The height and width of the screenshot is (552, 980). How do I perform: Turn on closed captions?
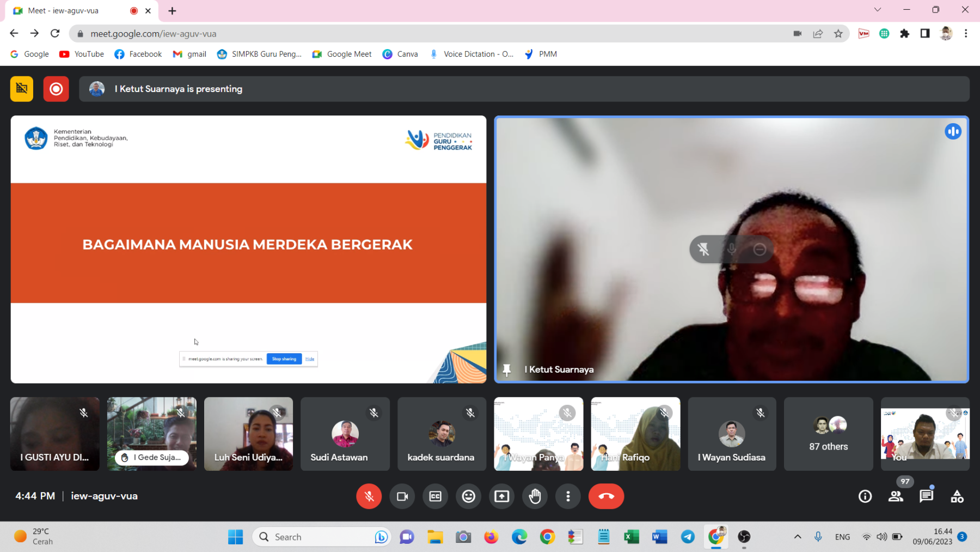(x=436, y=496)
